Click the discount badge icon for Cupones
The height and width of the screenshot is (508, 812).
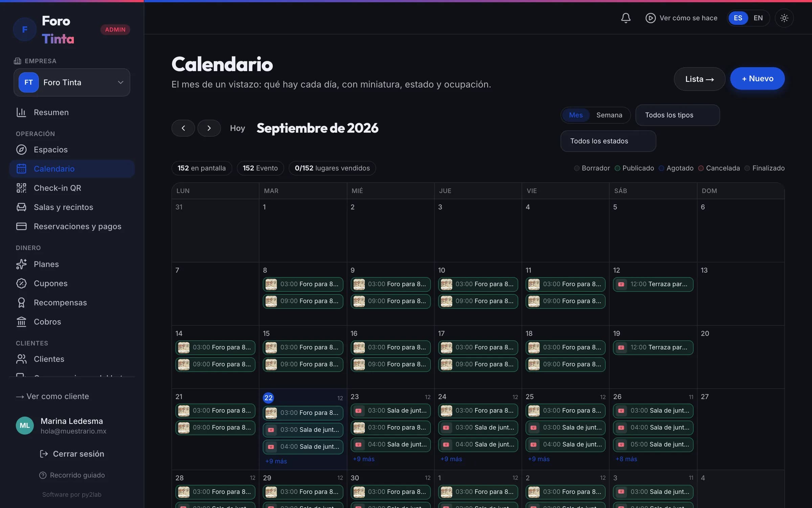[21, 283]
